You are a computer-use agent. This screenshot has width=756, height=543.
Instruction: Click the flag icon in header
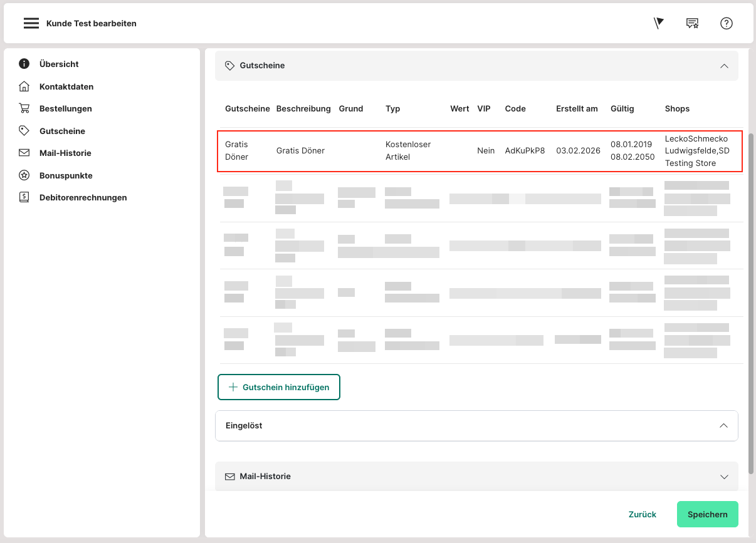pyautogui.click(x=658, y=24)
